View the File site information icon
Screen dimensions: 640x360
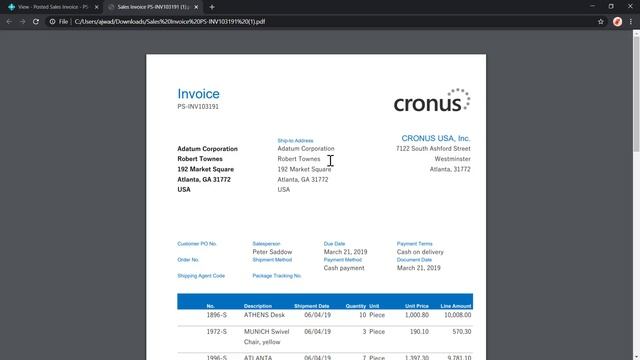tap(52, 22)
